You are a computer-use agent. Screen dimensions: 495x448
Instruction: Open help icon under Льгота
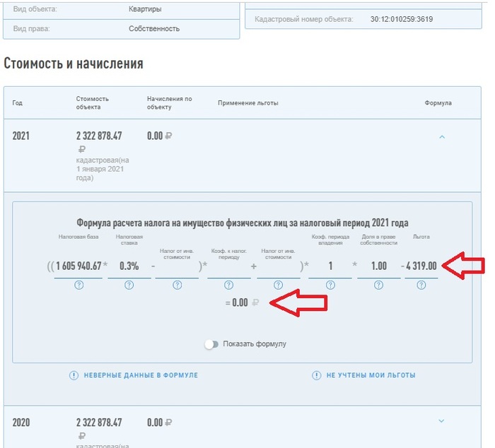421,285
